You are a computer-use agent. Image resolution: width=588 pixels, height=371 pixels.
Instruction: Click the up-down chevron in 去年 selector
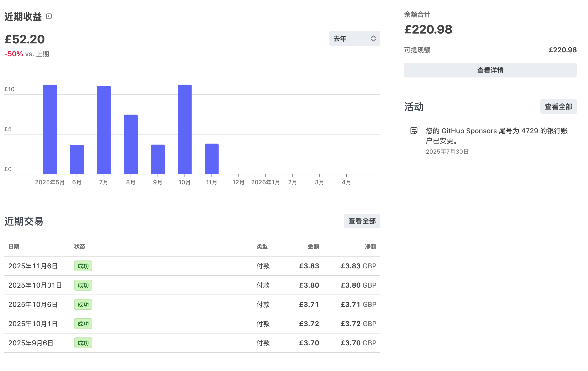[x=373, y=38]
